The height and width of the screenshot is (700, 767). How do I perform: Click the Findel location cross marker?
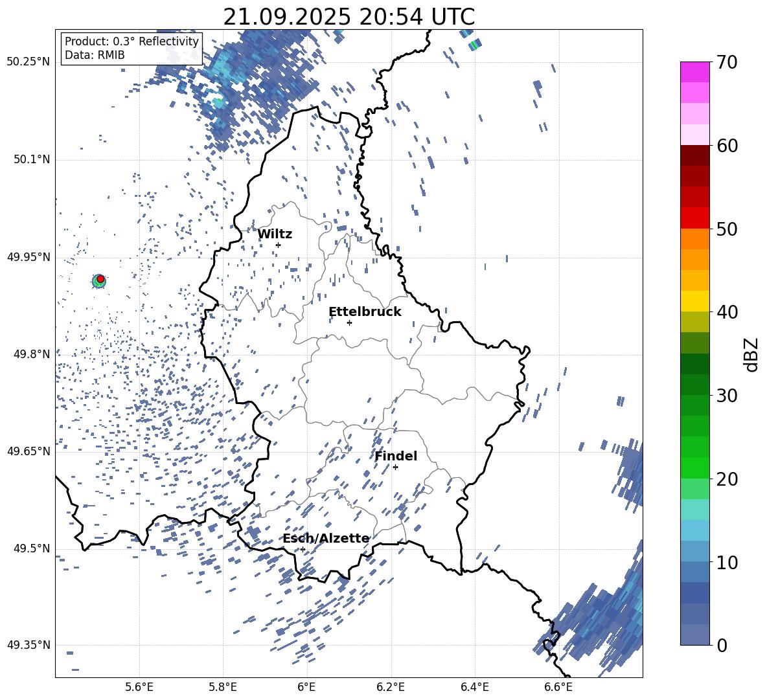(x=395, y=468)
